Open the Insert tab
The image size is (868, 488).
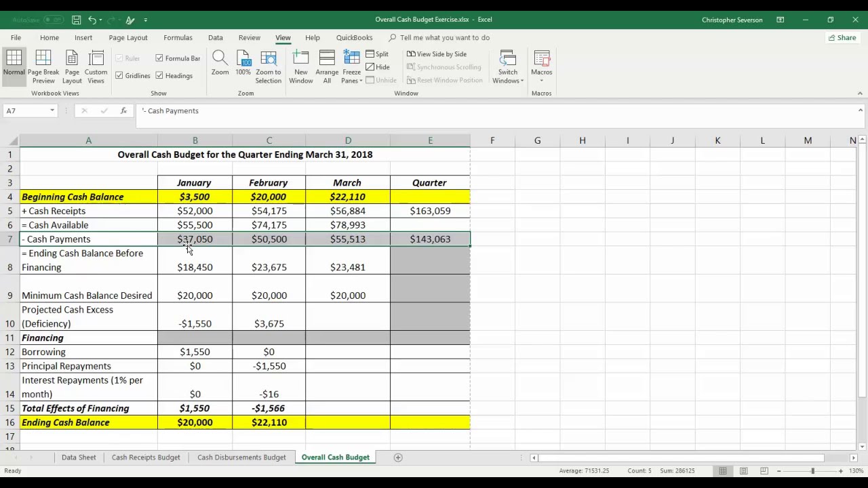tap(83, 38)
